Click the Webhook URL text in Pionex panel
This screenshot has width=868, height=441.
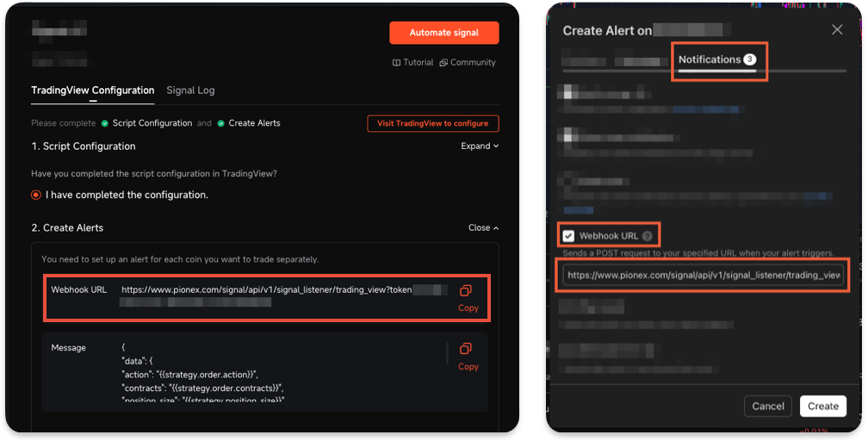[267, 289]
